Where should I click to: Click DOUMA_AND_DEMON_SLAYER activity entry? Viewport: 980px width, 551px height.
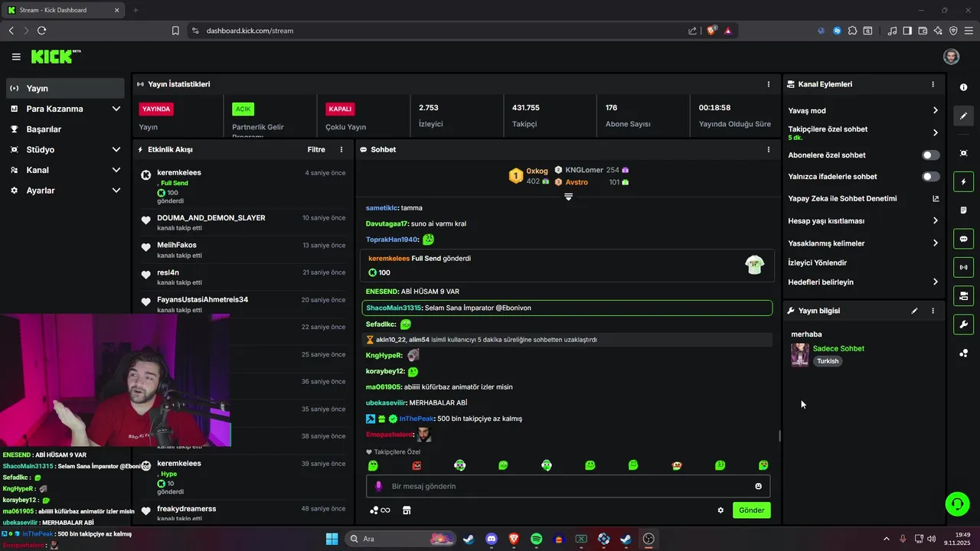[x=243, y=223]
